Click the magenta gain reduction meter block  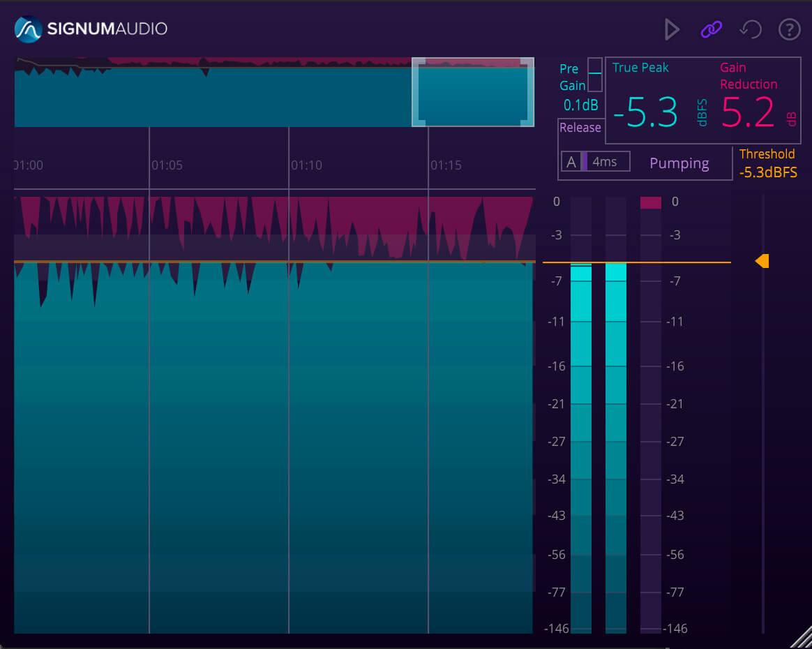tap(650, 202)
